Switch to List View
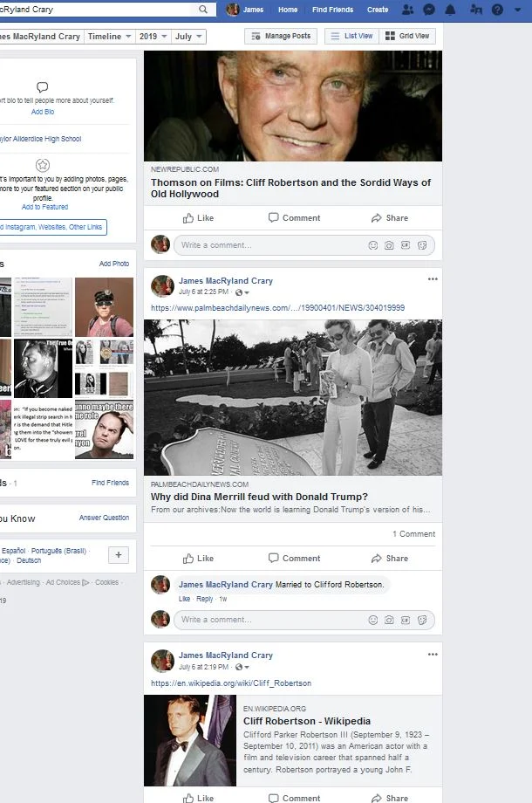Screen dimensions: 532x803 (x=352, y=36)
